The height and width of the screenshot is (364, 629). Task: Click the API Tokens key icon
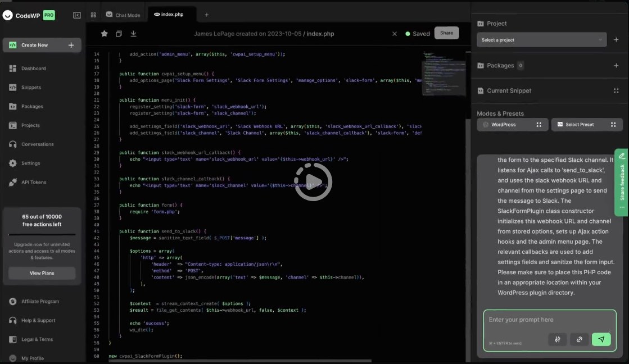point(13,182)
